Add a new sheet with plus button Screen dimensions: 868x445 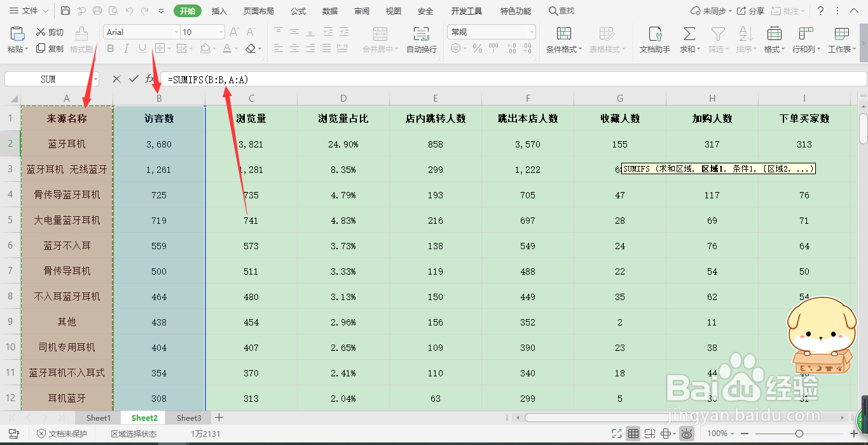click(x=219, y=418)
